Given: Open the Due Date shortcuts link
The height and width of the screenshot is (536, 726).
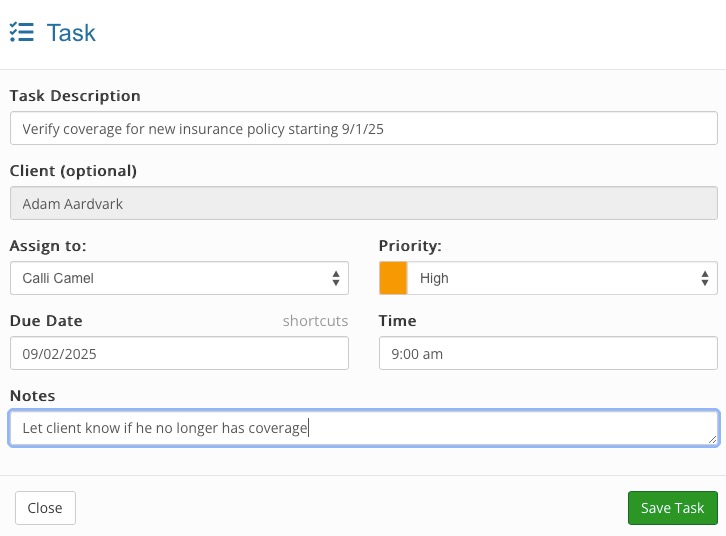Looking at the screenshot, I should (315, 321).
